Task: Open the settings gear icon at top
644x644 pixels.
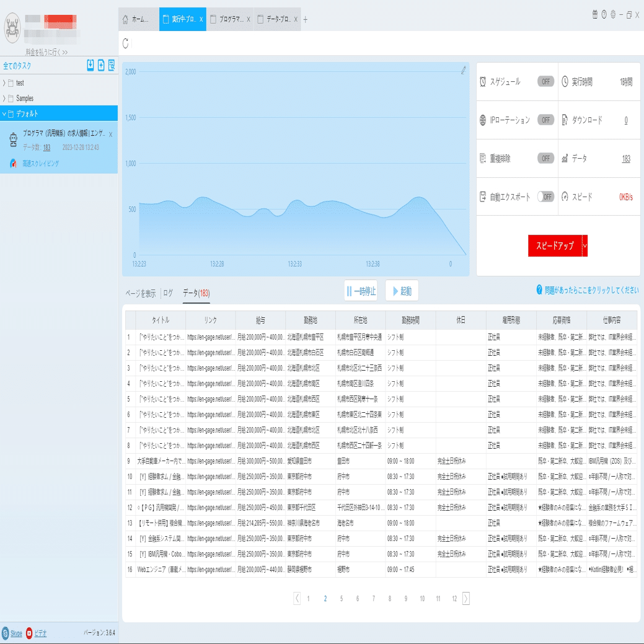Action: [x=613, y=15]
